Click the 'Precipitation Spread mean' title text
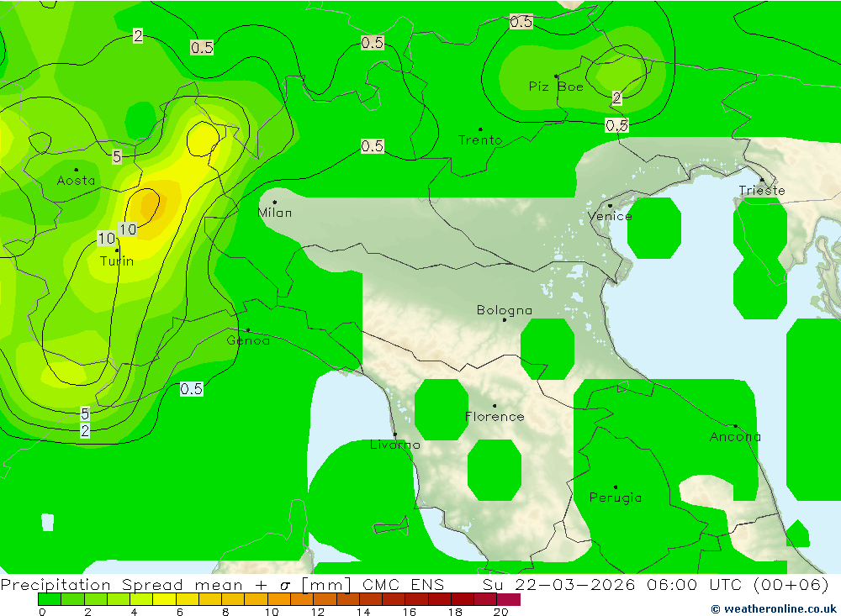The height and width of the screenshot is (616, 841). [x=122, y=584]
